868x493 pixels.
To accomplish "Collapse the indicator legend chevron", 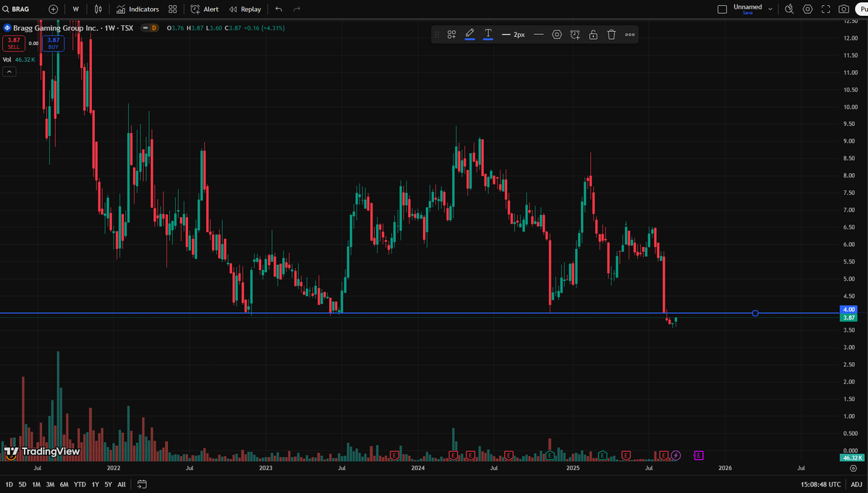I will 9,72.
